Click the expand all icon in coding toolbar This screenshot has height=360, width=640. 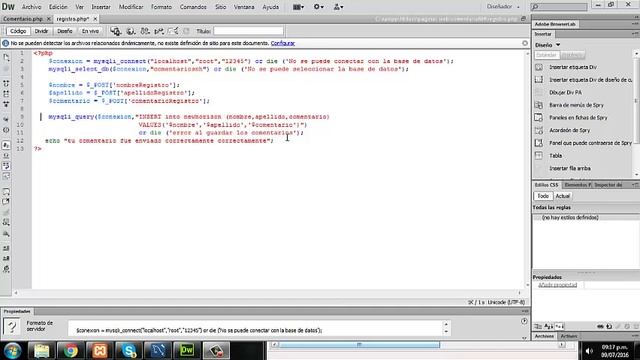(x=6, y=104)
